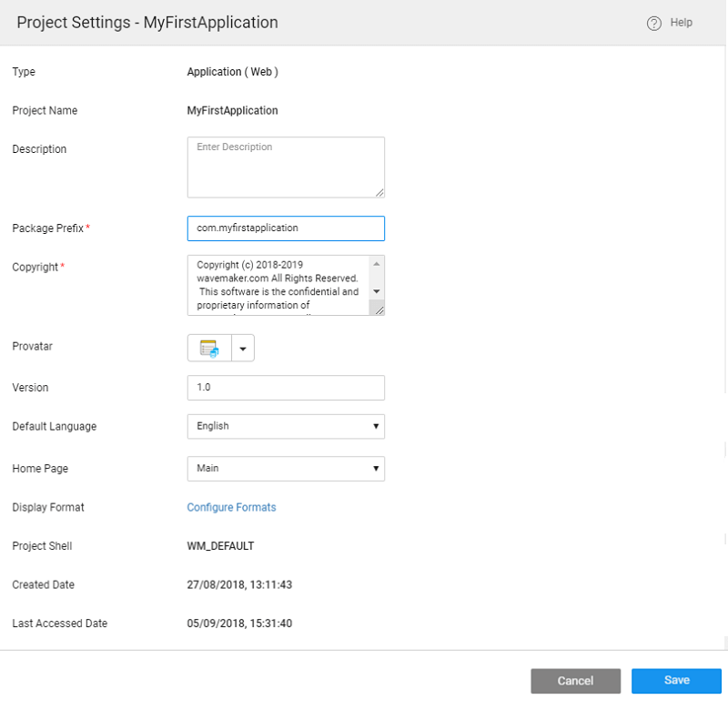
Task: Click the MyFirstApplication project name value
Action: coord(232,110)
